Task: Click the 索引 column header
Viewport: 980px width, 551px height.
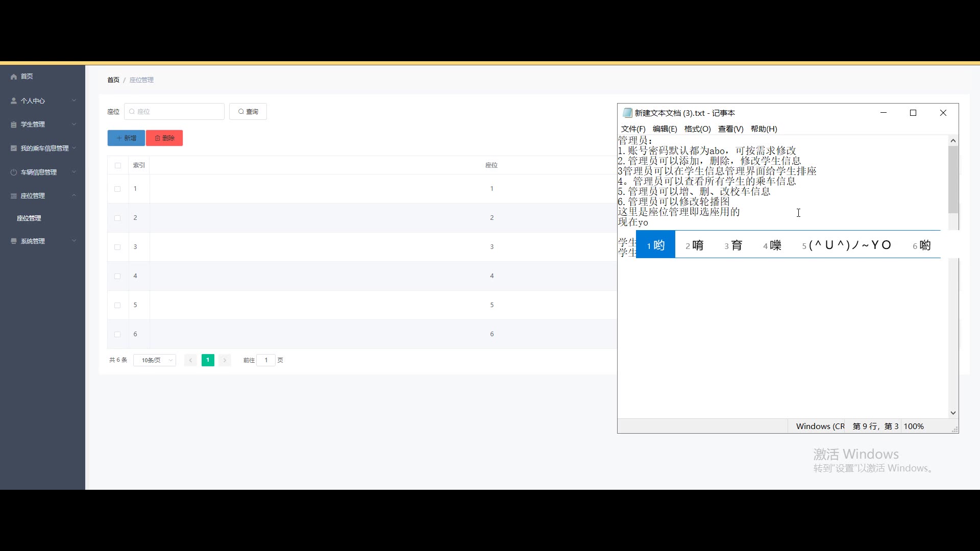Action: [x=139, y=165]
